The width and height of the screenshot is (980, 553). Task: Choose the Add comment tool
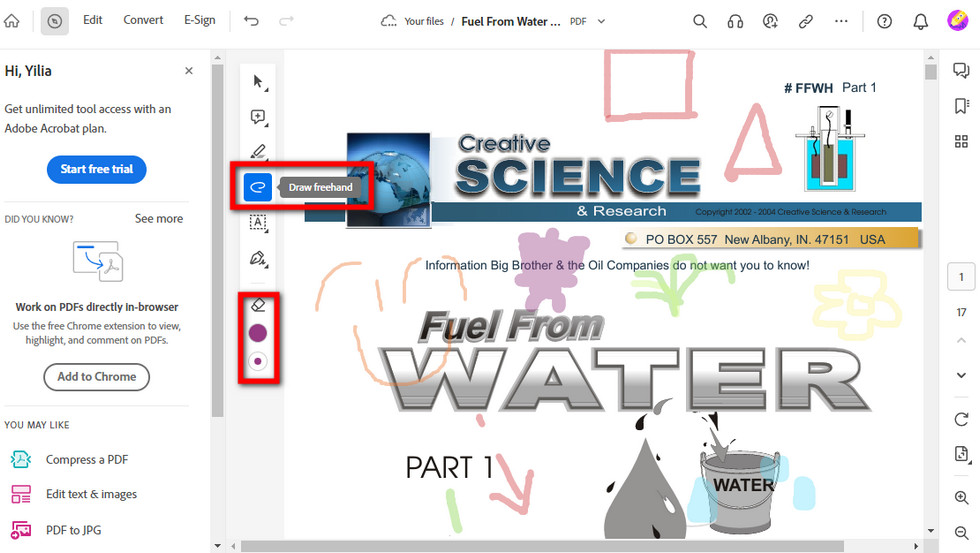tap(258, 117)
